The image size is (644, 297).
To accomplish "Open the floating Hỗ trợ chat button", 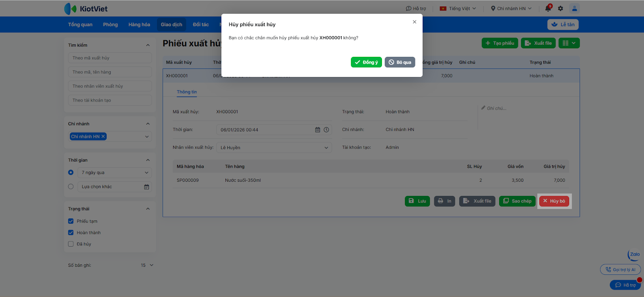I will point(625,285).
